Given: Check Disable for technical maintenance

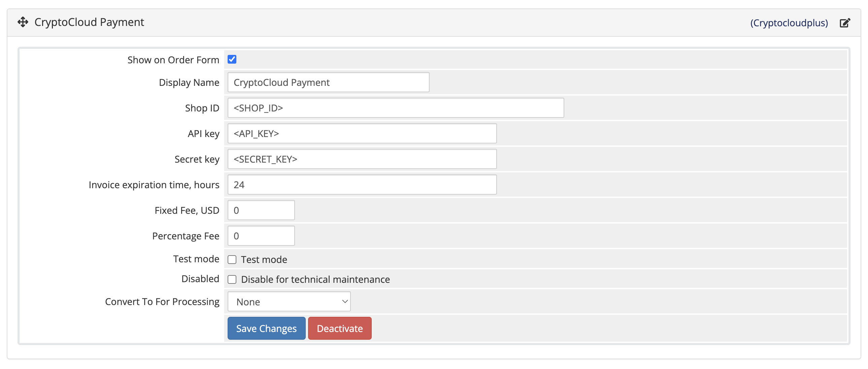Looking at the screenshot, I should pyautogui.click(x=232, y=279).
